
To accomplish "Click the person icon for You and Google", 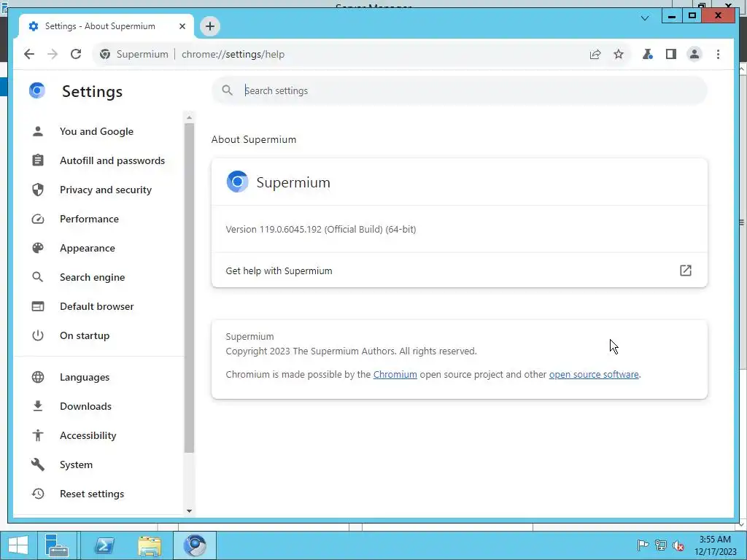I will pos(38,131).
